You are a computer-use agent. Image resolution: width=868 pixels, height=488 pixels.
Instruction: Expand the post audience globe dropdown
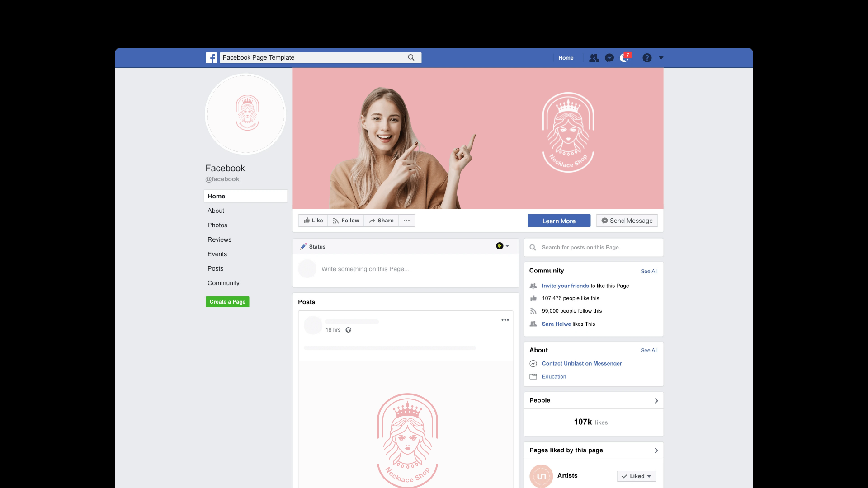tap(502, 246)
